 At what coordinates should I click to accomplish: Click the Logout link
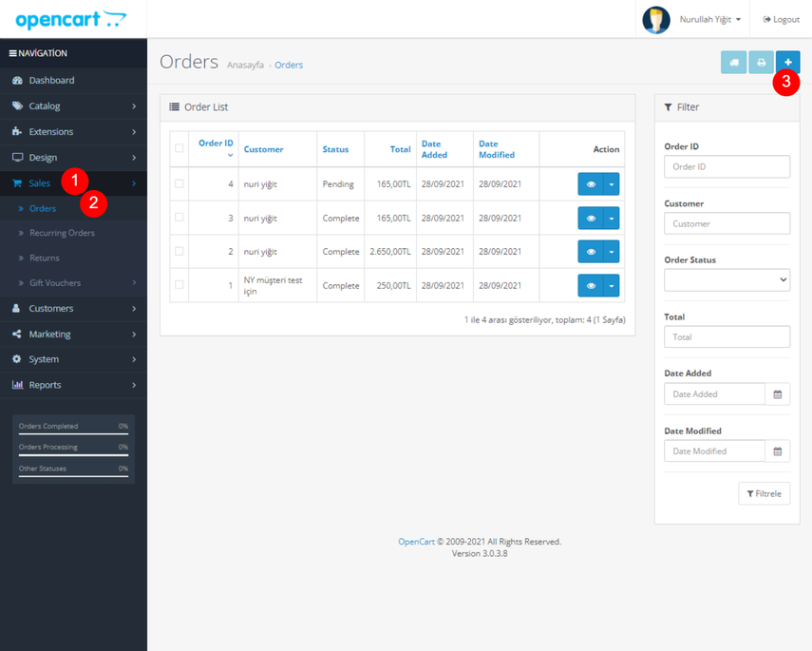tap(782, 19)
